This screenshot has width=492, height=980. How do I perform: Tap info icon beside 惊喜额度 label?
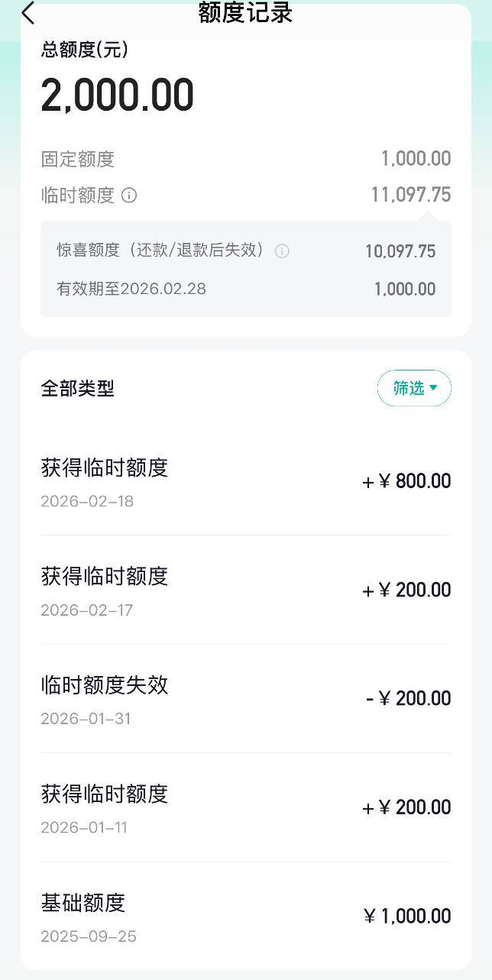tap(282, 251)
